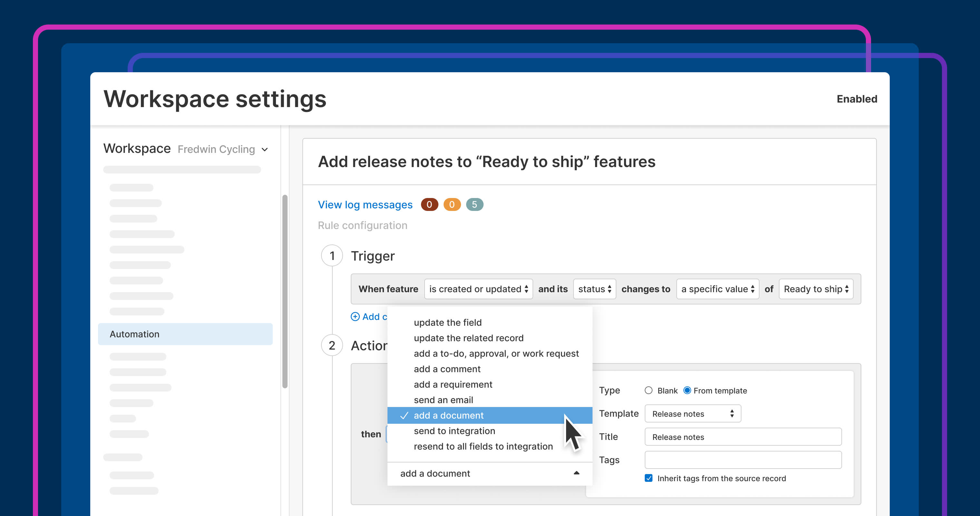
Task: Open the "Ready to ship" value dropdown
Action: 816,289
